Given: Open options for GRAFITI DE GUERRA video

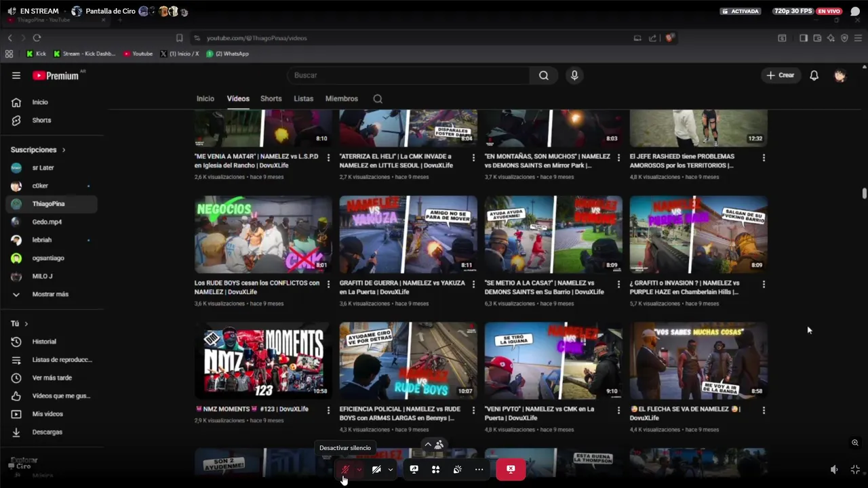Looking at the screenshot, I should pos(473,284).
